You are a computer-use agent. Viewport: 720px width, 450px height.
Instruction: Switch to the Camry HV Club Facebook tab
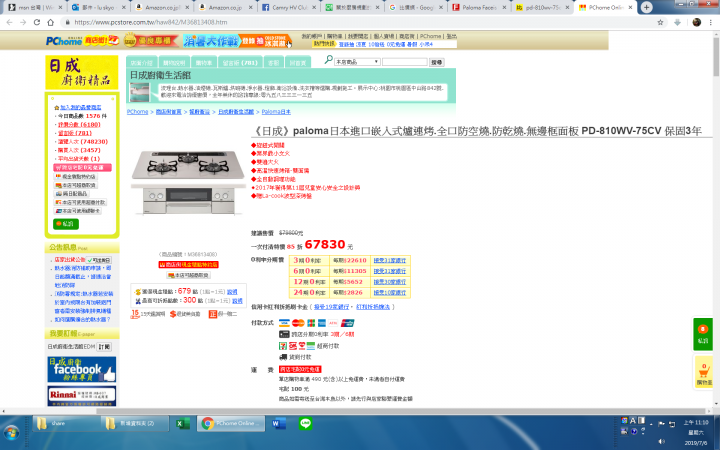(x=289, y=7)
